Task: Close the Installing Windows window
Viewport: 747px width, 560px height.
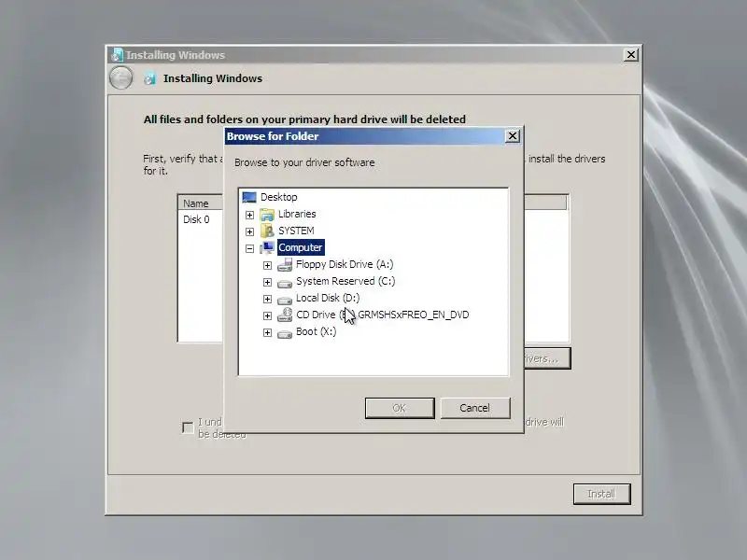Action: (x=631, y=55)
